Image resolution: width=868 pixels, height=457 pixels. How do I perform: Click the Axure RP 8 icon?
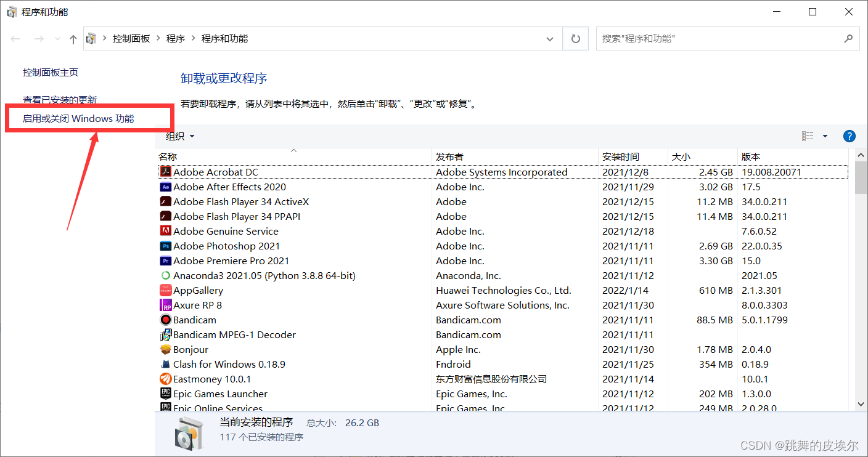165,305
